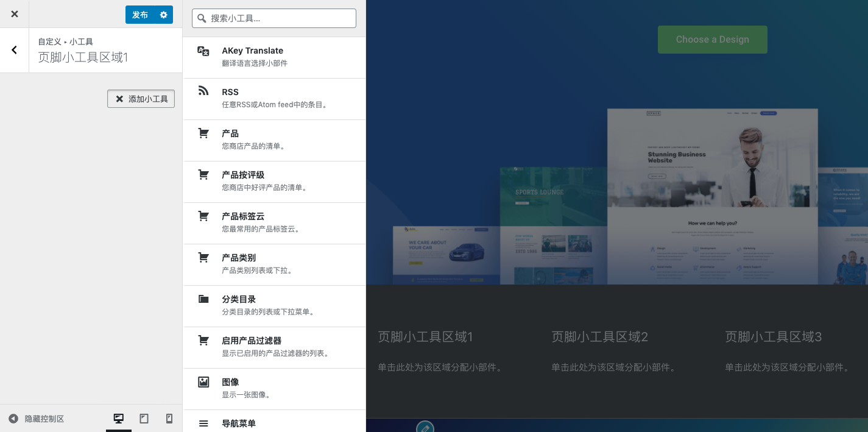Switch to mobile phone preview mode
The height and width of the screenshot is (432, 868).
coord(169,419)
